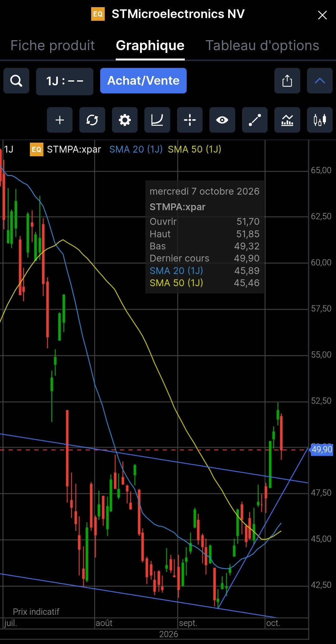Select the SMA 50 (1J) legend label
Viewport: 336px width, 644px height.
[194, 149]
